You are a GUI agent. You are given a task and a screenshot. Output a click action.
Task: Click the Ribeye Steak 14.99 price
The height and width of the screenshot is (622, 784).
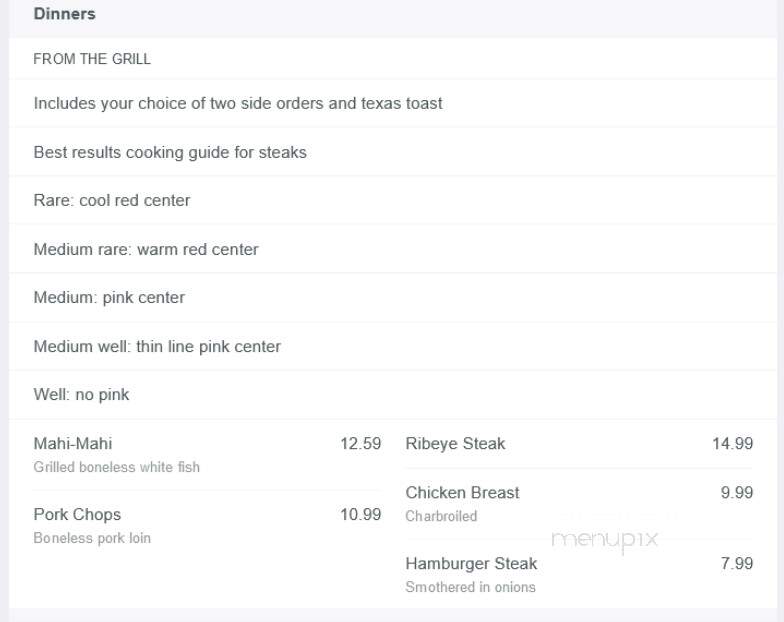(x=732, y=444)
